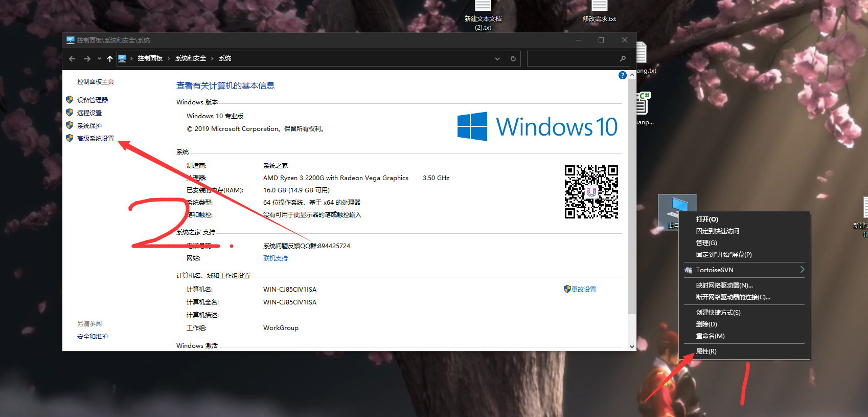
Task: Open 系统保护 from sidebar
Action: coord(89,125)
